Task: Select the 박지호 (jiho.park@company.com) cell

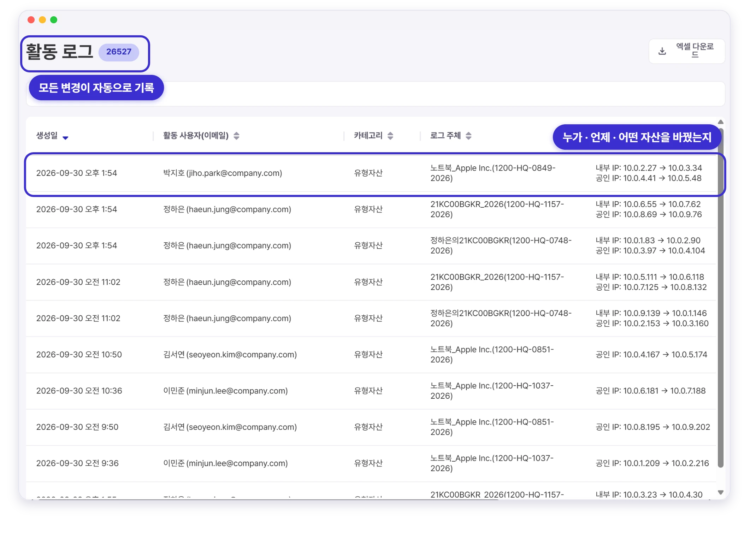Action: [x=223, y=173]
